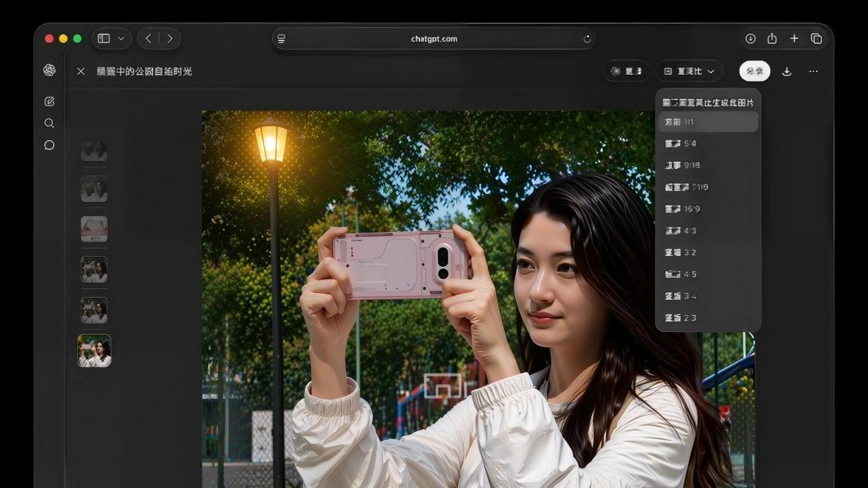Image resolution: width=868 pixels, height=488 pixels.
Task: Open Safari downloads icon in the browser toolbar
Action: [x=750, y=38]
